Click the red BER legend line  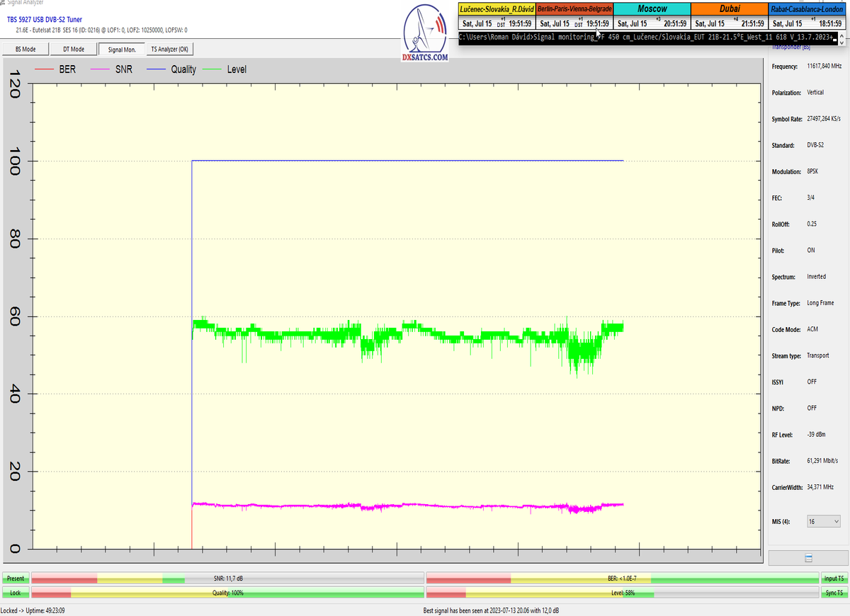pos(45,70)
